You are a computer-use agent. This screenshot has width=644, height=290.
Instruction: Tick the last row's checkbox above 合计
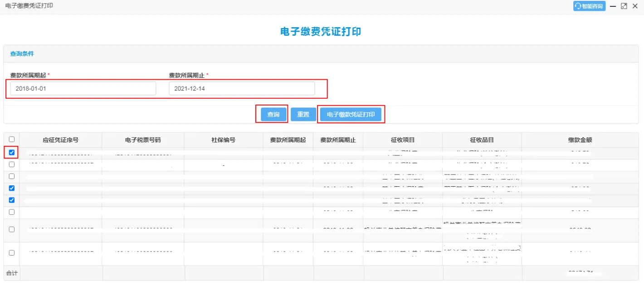coord(12,253)
